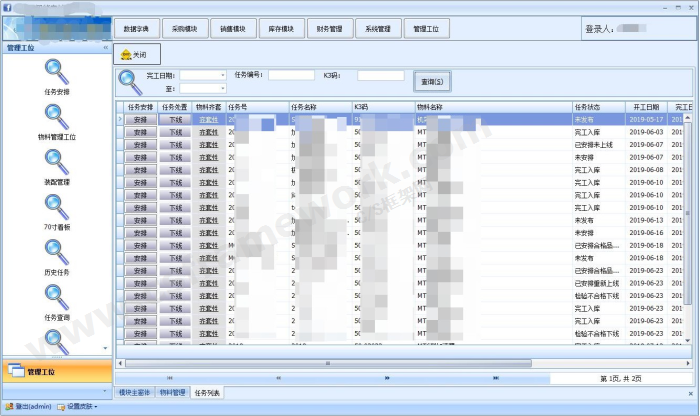Open the 70寸看板 sidebar icon
The height and width of the screenshot is (416, 700).
(57, 207)
